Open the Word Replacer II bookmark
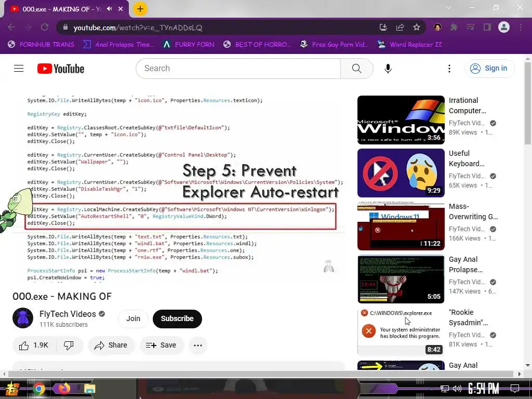Image resolution: width=532 pixels, height=399 pixels. (409, 45)
